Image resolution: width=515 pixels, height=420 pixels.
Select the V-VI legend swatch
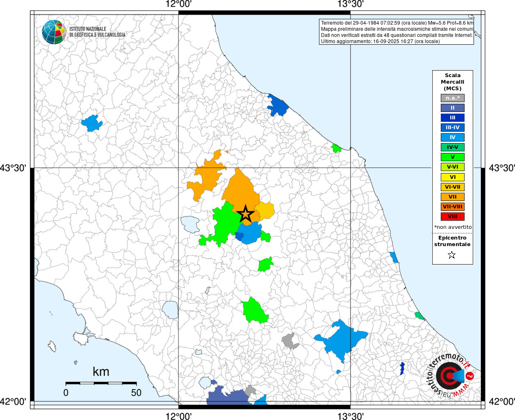[453, 167]
